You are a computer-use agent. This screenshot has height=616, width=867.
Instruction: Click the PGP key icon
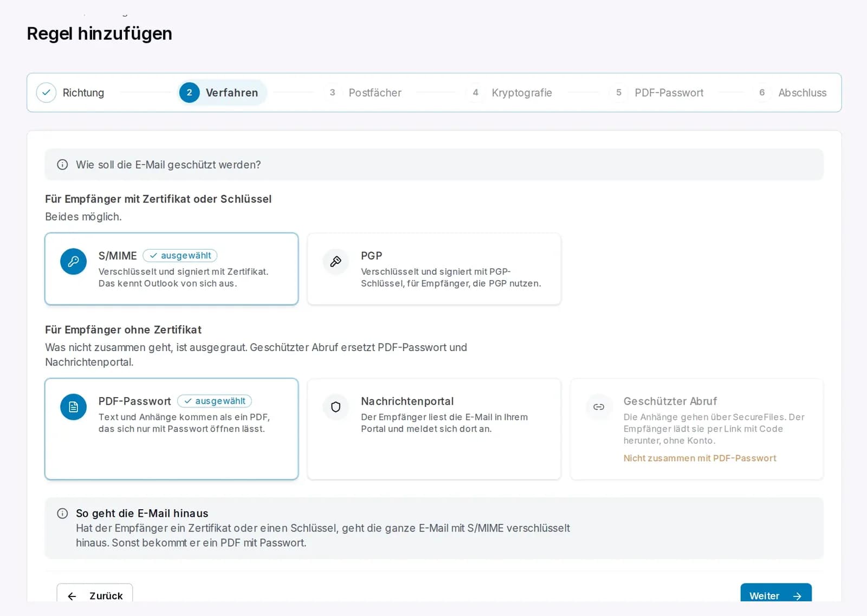(336, 262)
